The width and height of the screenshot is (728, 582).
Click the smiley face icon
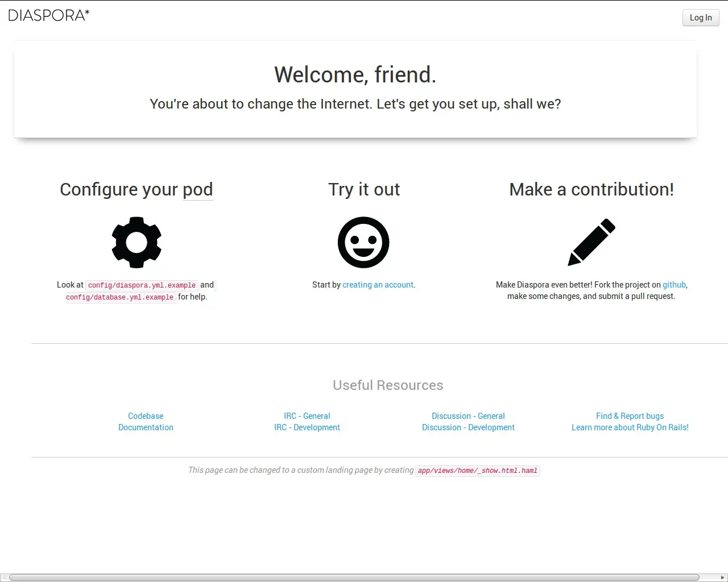(x=363, y=242)
